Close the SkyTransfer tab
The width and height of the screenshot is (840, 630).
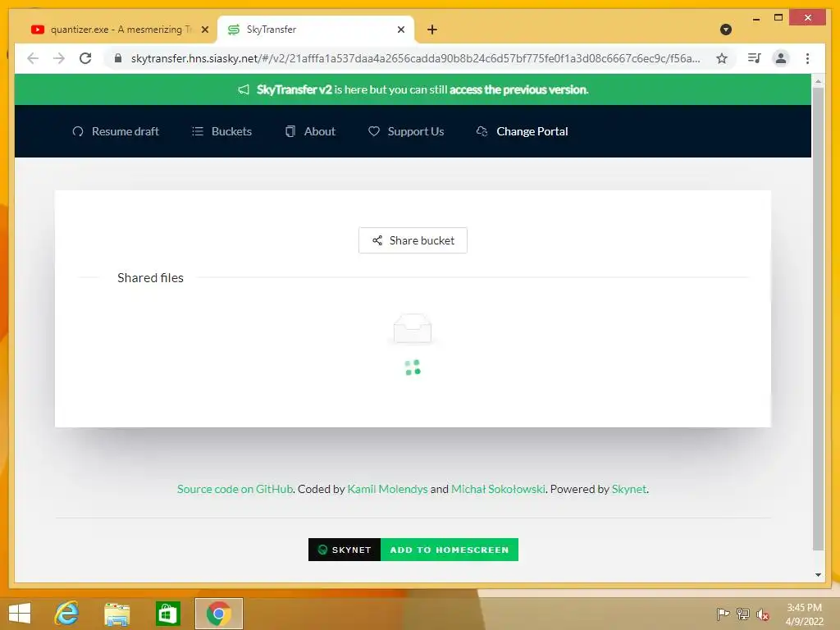pos(400,30)
